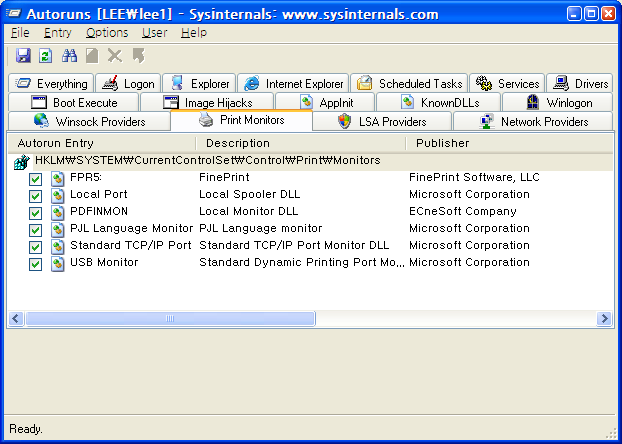
Task: Open the Winsock Providers tab
Action: [89, 121]
